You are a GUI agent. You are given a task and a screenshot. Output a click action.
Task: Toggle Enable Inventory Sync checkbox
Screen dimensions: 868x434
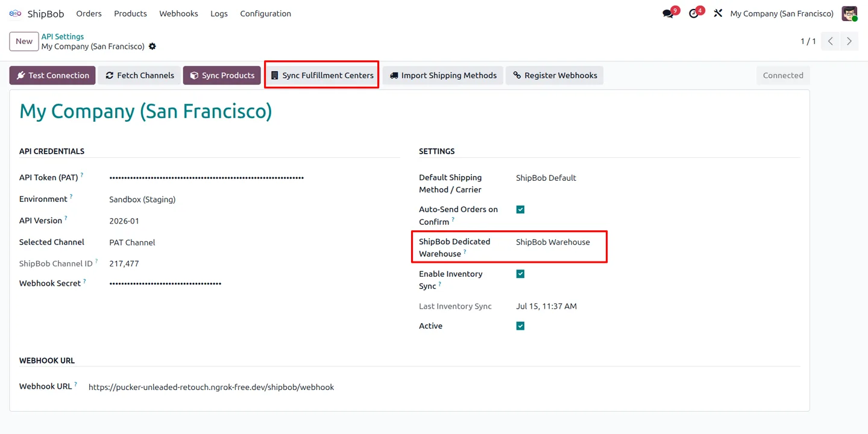[x=520, y=274]
